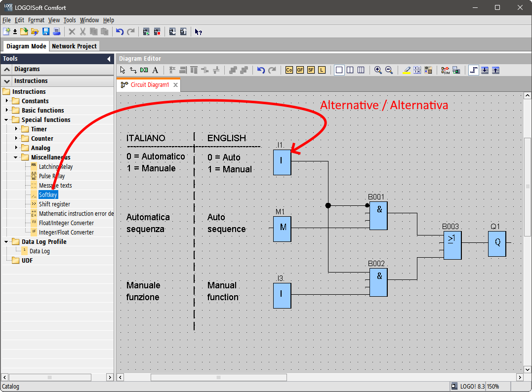Click the Save diskette icon in main toolbar
The image size is (532, 392).
click(x=46, y=32)
